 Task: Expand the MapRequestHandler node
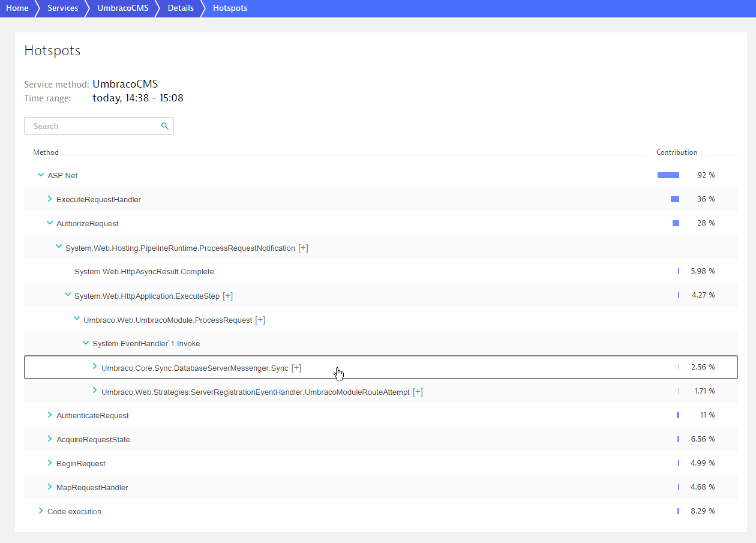coord(50,487)
